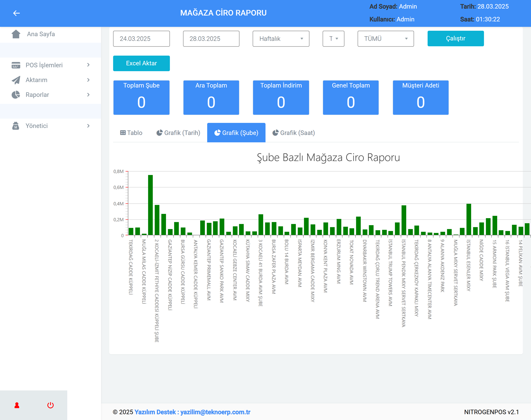Open the Haftalık period dropdown

click(281, 39)
